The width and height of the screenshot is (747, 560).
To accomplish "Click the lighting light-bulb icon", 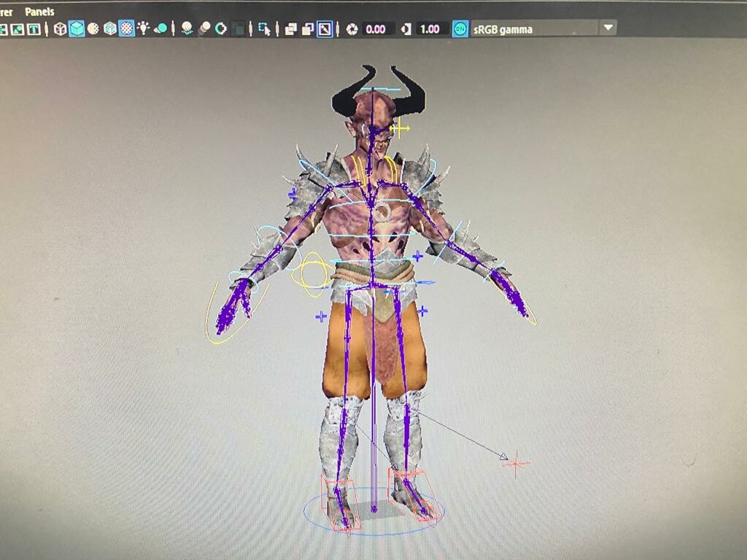I will pyautogui.click(x=144, y=29).
